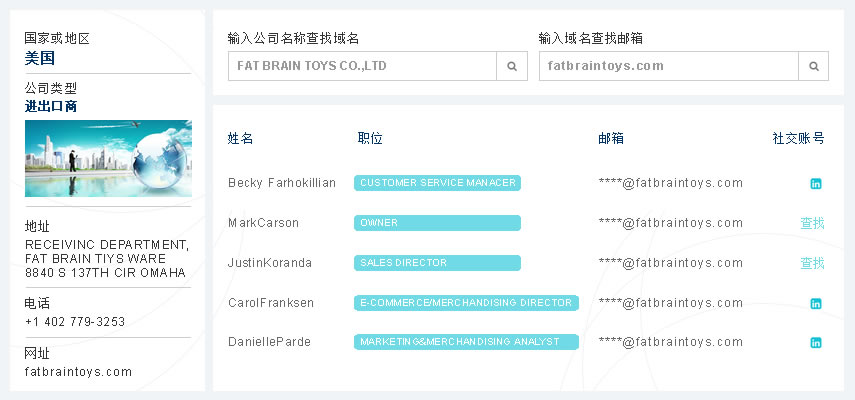
Task: Click the phone number +1 402 779-3253
Action: [75, 322]
